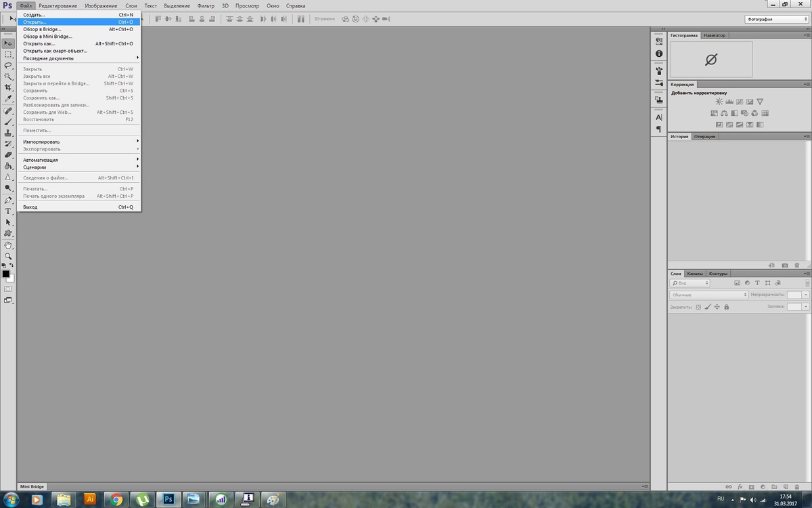The width and height of the screenshot is (812, 508).
Task: Toggle lock transparent pixels
Action: [x=699, y=307]
